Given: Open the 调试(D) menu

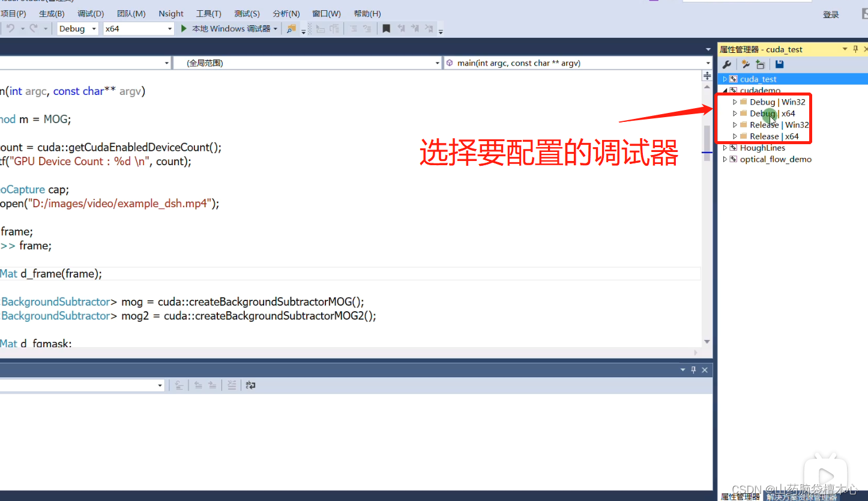Looking at the screenshot, I should (x=91, y=13).
